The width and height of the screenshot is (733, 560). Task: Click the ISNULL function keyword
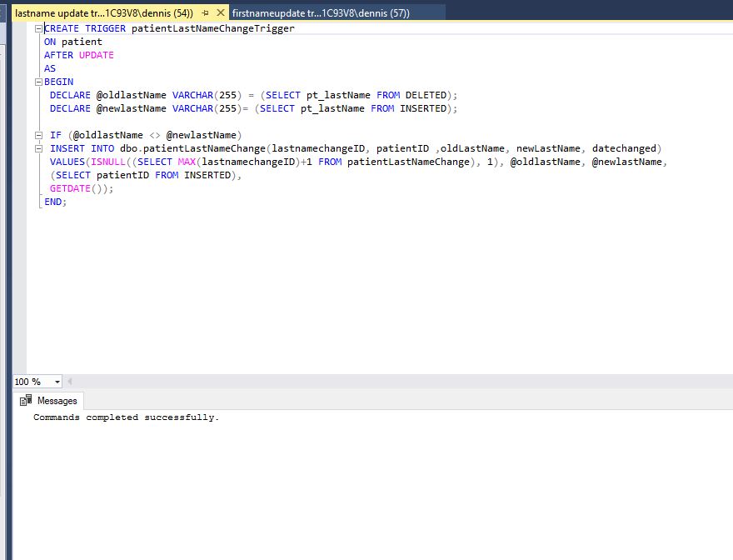click(x=108, y=162)
